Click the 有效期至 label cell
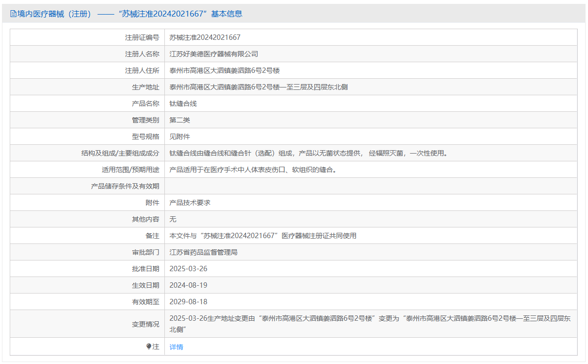588x364 pixels. pos(88,302)
